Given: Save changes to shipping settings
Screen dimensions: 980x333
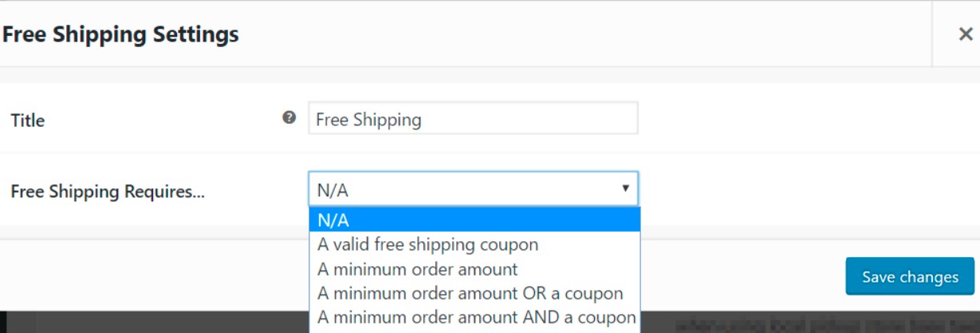Looking at the screenshot, I should coord(910,277).
